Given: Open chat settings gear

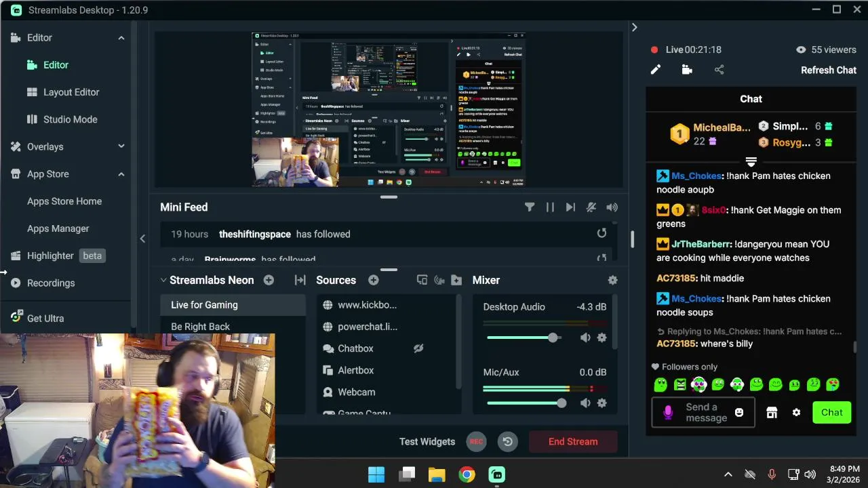Looking at the screenshot, I should point(796,413).
